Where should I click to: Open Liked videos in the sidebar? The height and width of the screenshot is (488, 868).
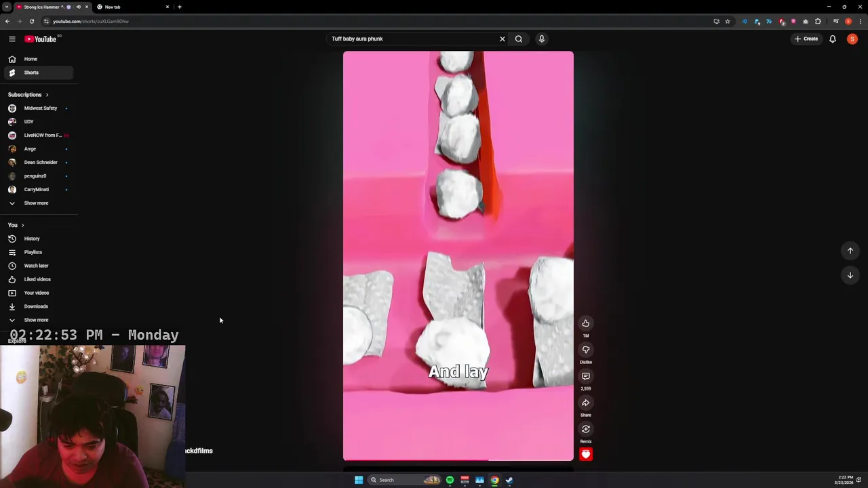(37, 279)
